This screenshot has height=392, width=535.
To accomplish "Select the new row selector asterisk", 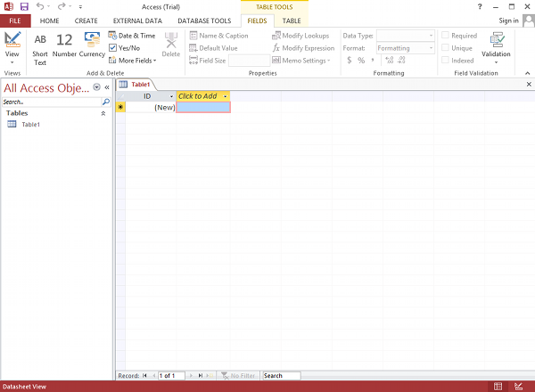I will pyautogui.click(x=120, y=107).
